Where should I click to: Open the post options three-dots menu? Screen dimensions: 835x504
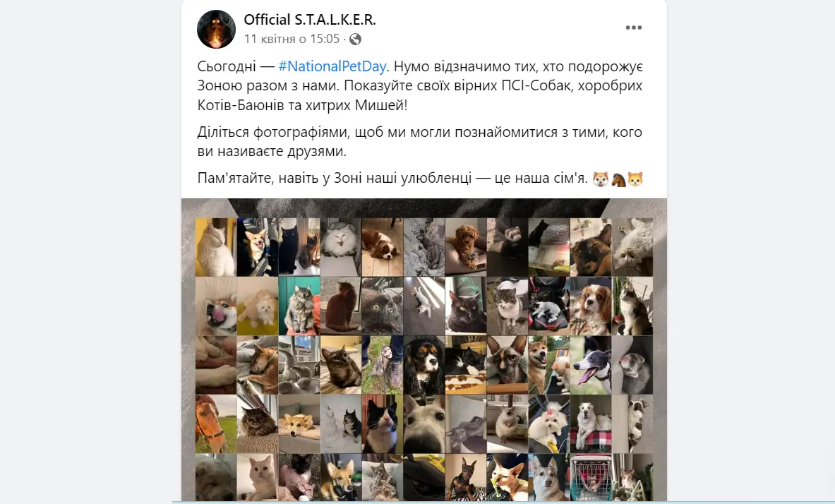pyautogui.click(x=633, y=28)
